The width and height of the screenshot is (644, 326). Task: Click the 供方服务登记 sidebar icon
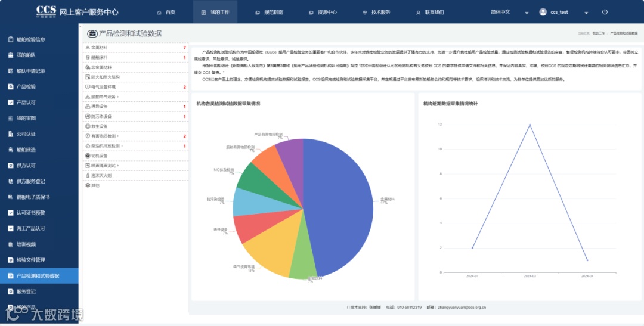[x=11, y=181]
